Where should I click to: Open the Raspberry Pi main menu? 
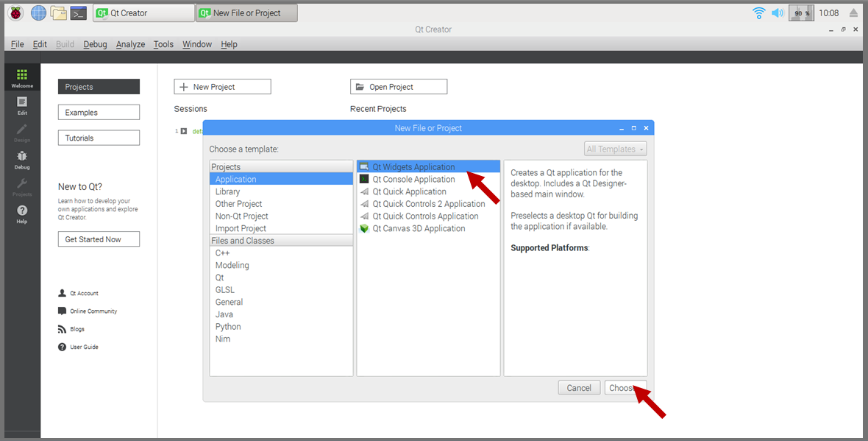16,13
